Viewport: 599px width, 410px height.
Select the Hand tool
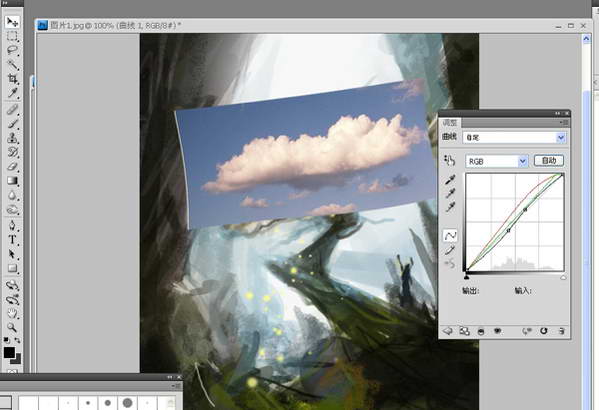pyautogui.click(x=12, y=313)
